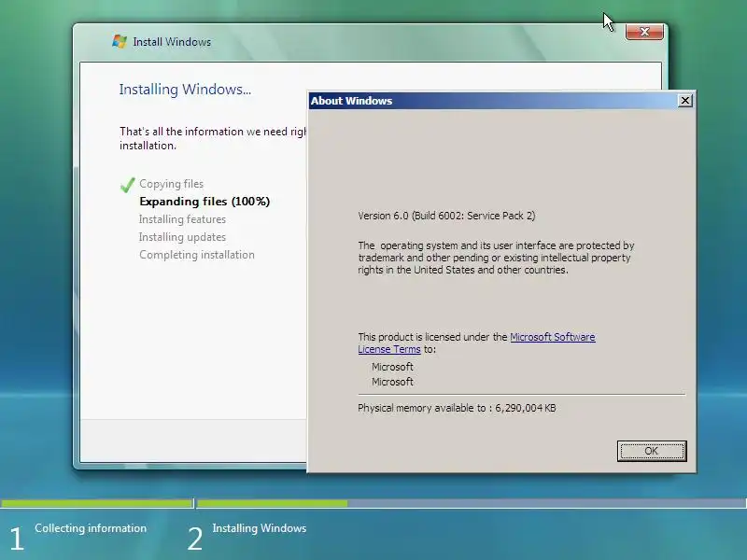Close the About Windows dialog
747x560 pixels.
pyautogui.click(x=684, y=101)
